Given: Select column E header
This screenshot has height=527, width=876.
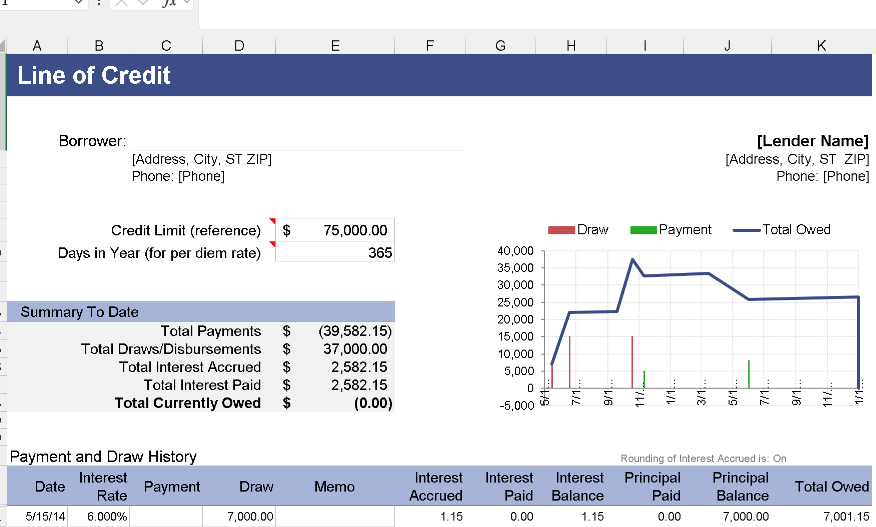Looking at the screenshot, I should pos(335,46).
